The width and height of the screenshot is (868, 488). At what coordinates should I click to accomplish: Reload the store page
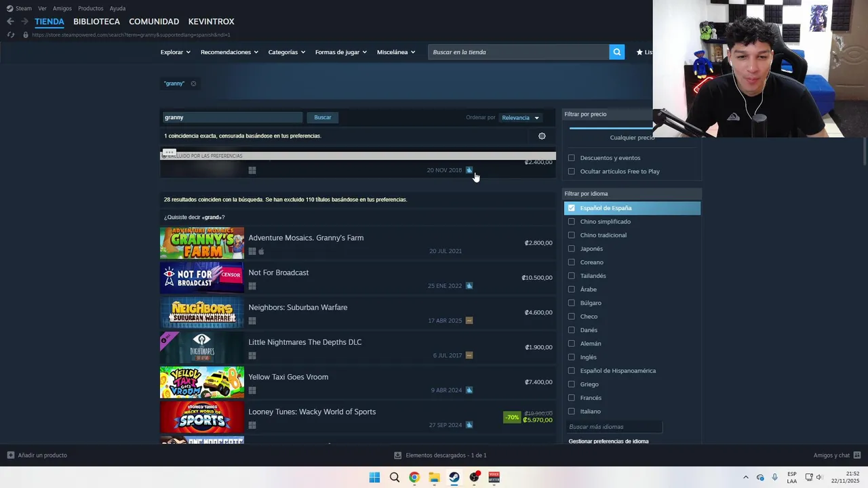point(10,35)
